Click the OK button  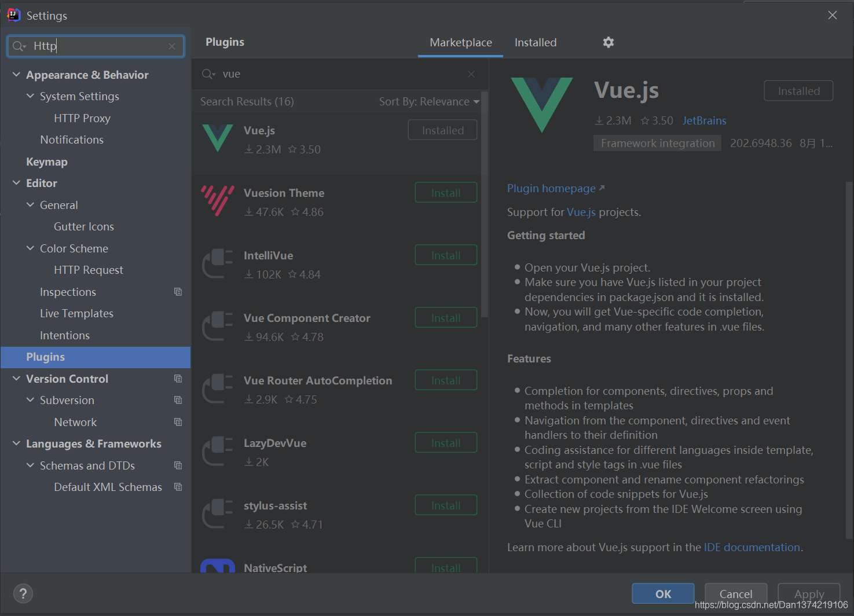point(663,594)
